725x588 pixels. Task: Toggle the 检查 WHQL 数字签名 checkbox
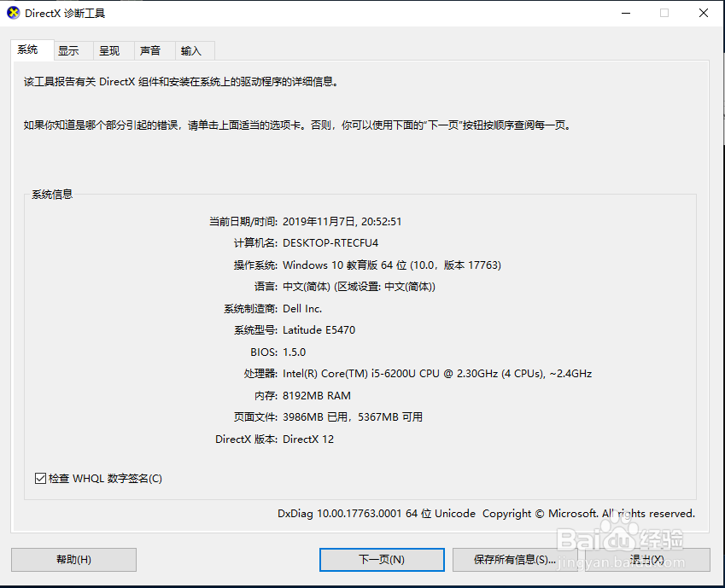point(40,478)
